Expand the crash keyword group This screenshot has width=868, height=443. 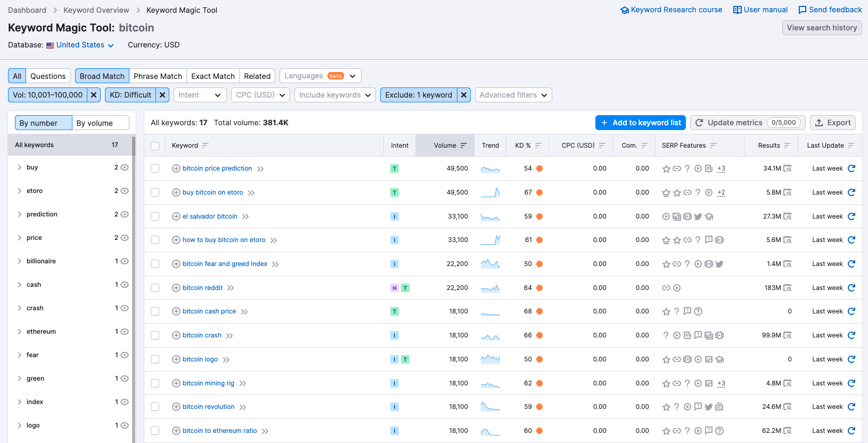[x=20, y=308]
